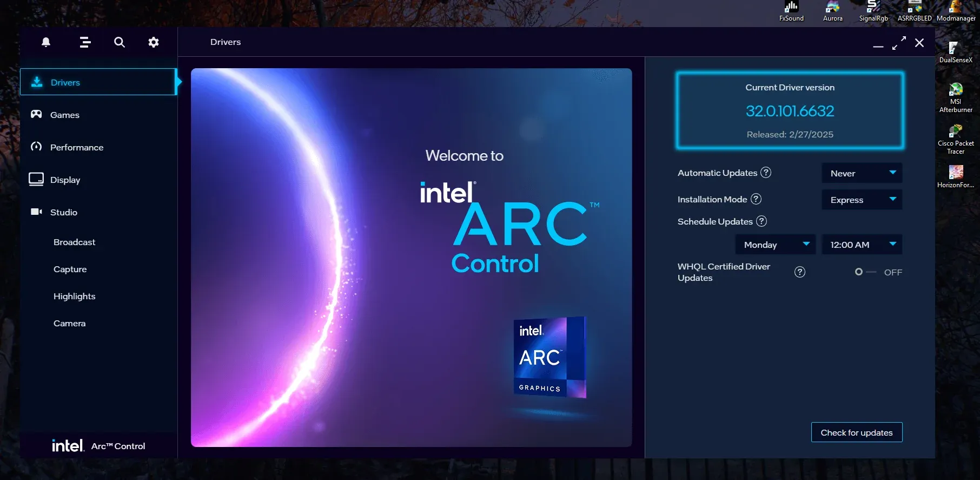Open Camera under Studio
980x480 pixels.
pyautogui.click(x=69, y=323)
